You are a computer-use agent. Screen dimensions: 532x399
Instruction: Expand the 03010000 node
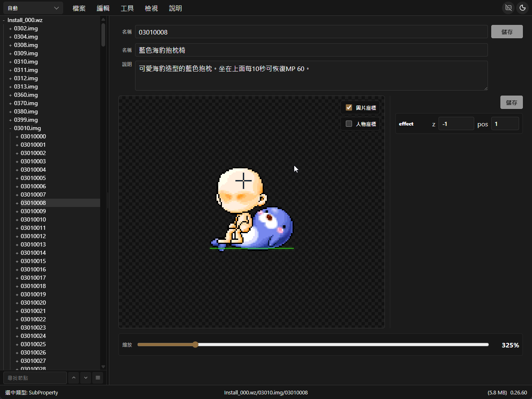point(17,136)
